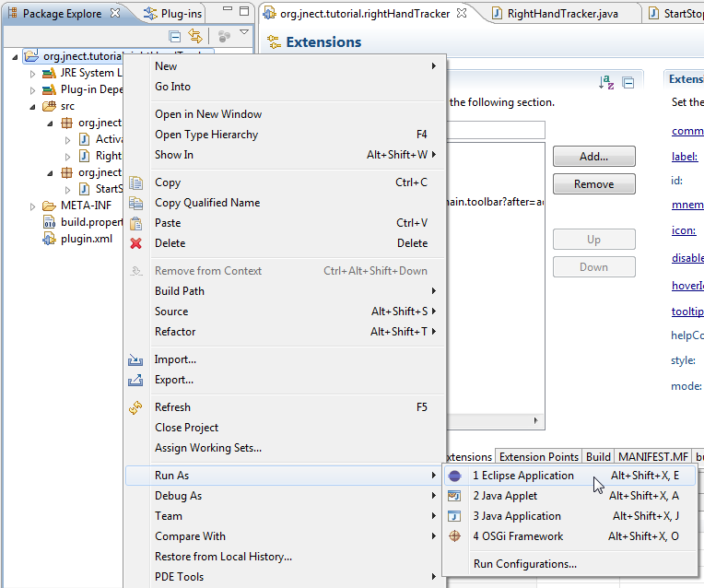Viewport: 704px width, 588px height.
Task: Click the src source folder icon
Action: 49,106
